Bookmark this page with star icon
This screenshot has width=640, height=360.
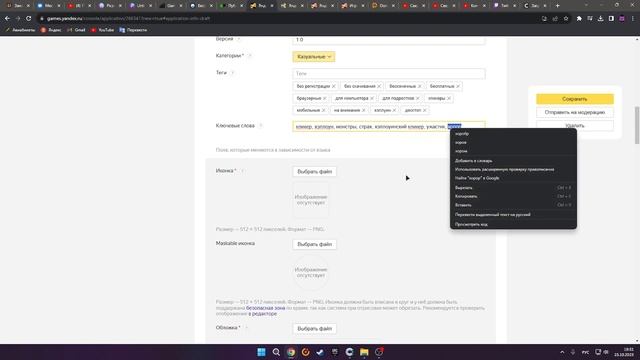[566, 18]
